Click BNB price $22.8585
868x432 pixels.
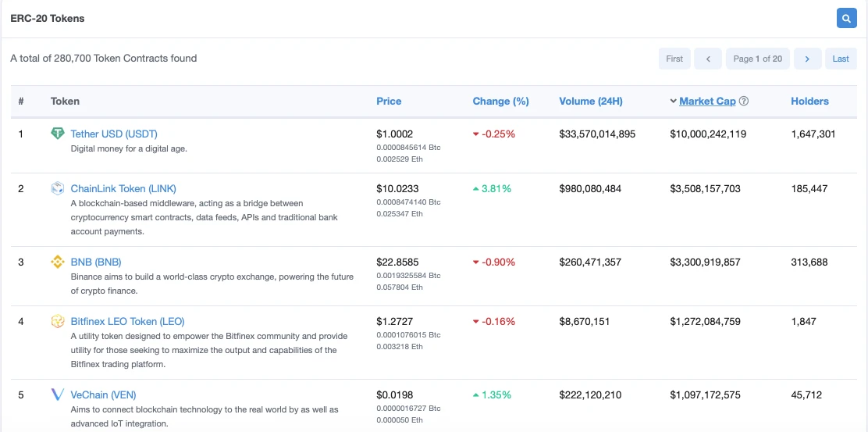click(397, 262)
